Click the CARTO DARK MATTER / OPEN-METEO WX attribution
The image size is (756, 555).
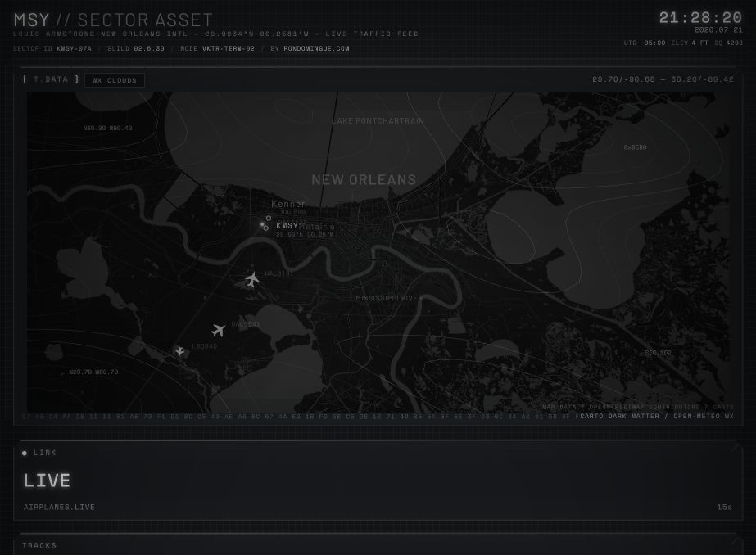(657, 416)
